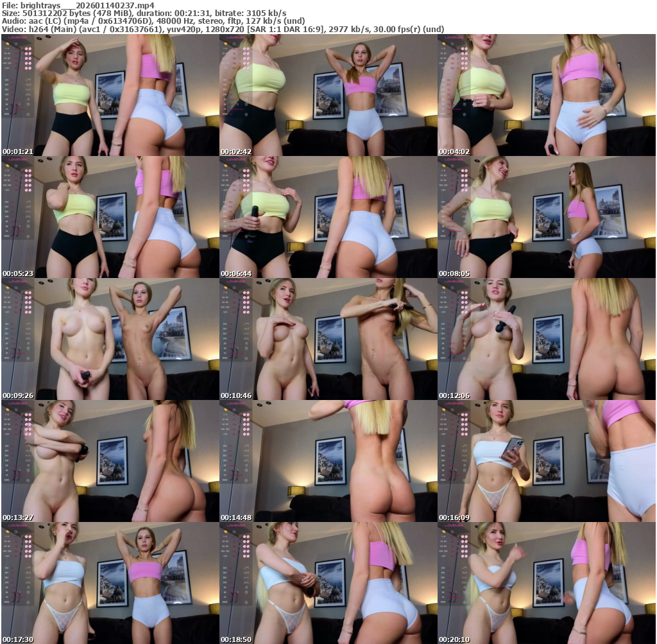Screen dimensions: 657x644
Task: Open the thumbnail at 00:16:09
Action: [x=546, y=461]
